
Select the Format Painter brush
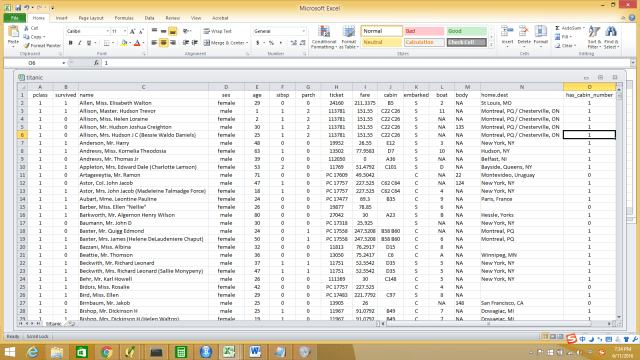pos(27,46)
